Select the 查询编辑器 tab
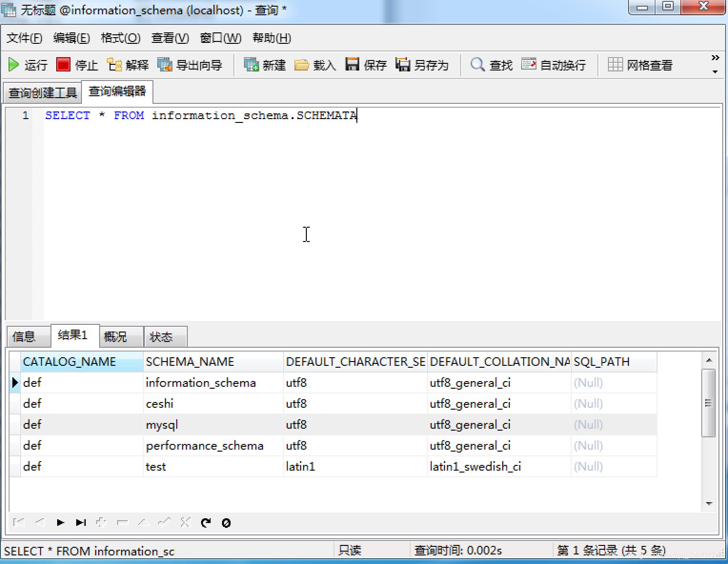 117,91
